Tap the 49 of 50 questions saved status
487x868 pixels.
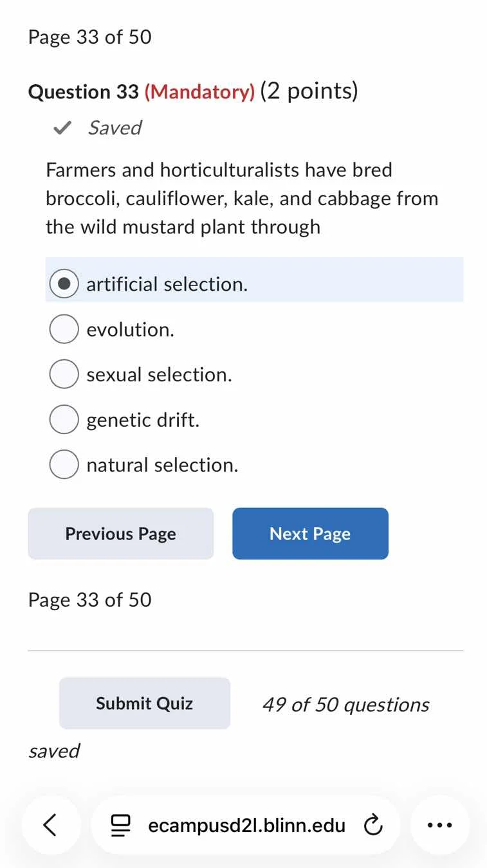pyautogui.click(x=345, y=704)
